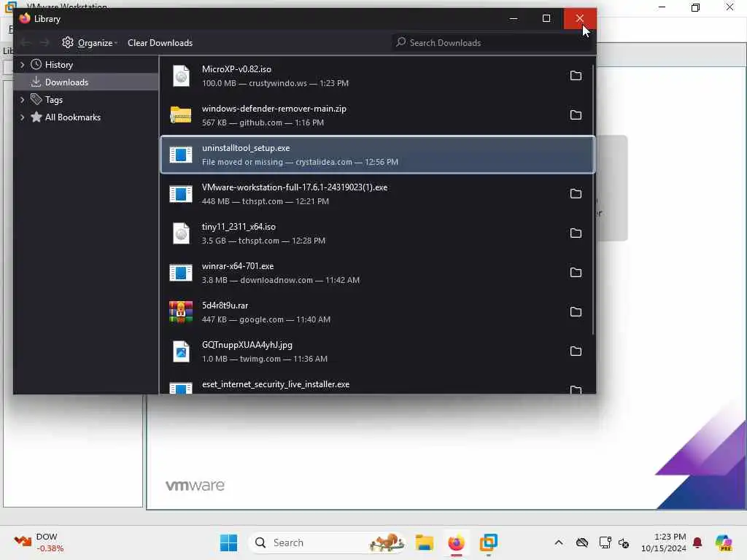Click the Tags label icon in sidebar
Image resolution: width=747 pixels, height=560 pixels.
click(36, 99)
